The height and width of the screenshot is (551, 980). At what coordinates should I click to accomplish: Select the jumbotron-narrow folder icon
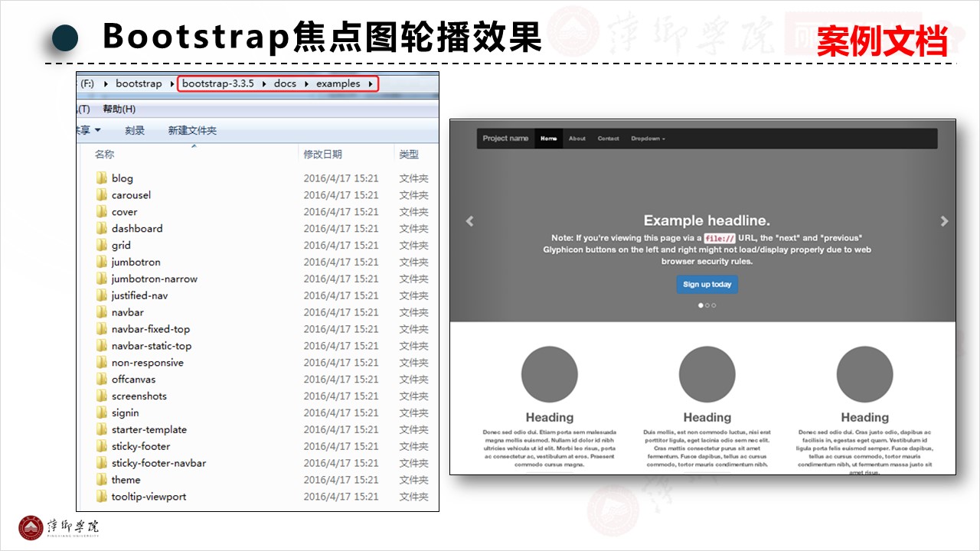point(102,279)
